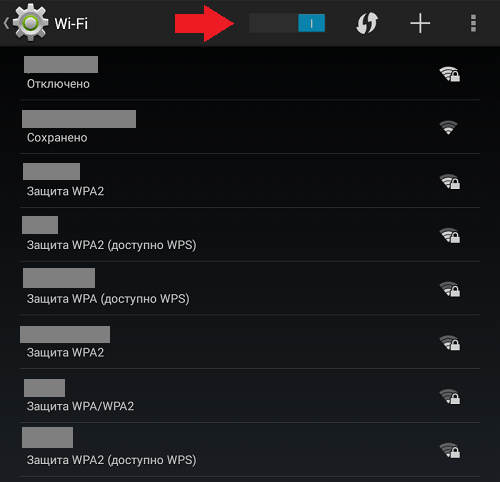Tap locked signal icon of Отключено network
Image resolution: width=500 pixels, height=482 pixels.
coord(449,74)
